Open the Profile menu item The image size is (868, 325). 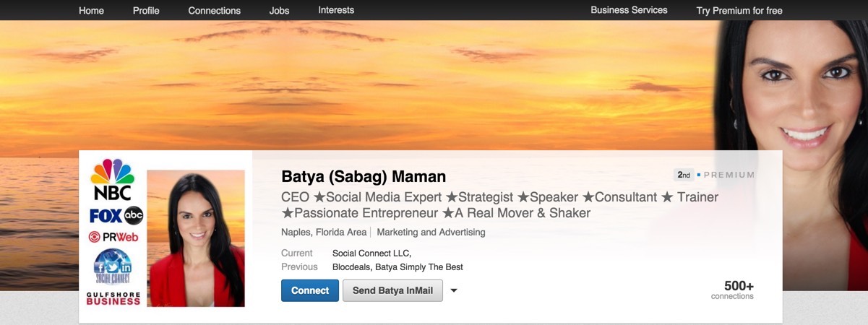(x=146, y=11)
